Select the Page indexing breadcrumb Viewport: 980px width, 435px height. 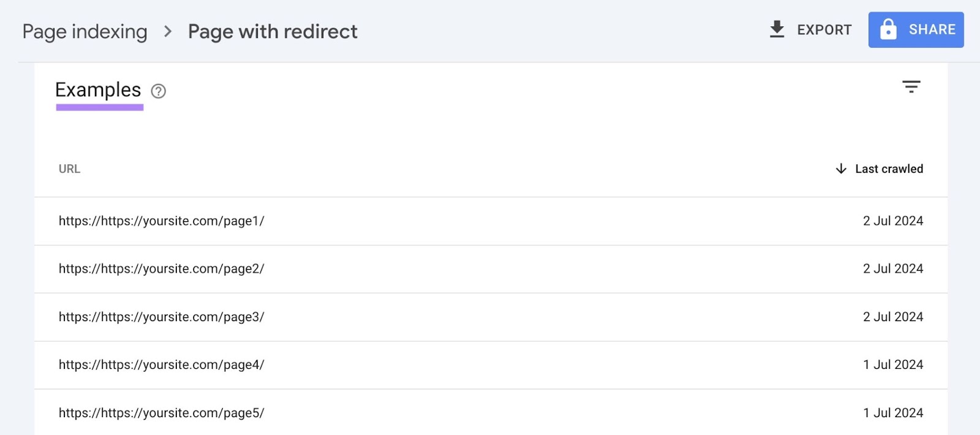click(x=85, y=31)
